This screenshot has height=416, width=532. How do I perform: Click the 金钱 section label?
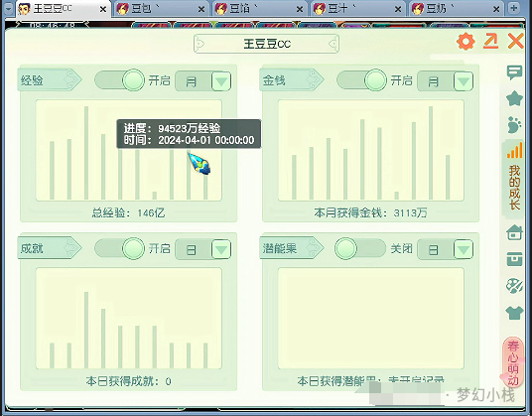(x=291, y=80)
